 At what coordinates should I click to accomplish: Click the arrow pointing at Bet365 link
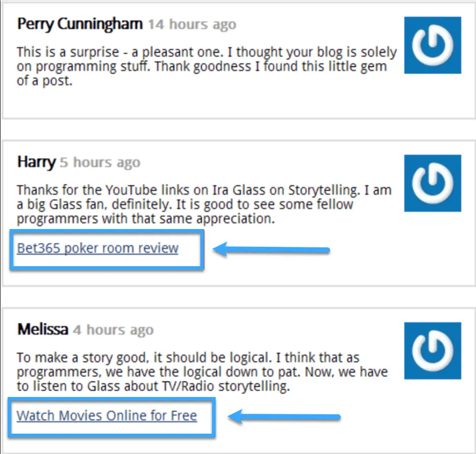click(x=271, y=249)
